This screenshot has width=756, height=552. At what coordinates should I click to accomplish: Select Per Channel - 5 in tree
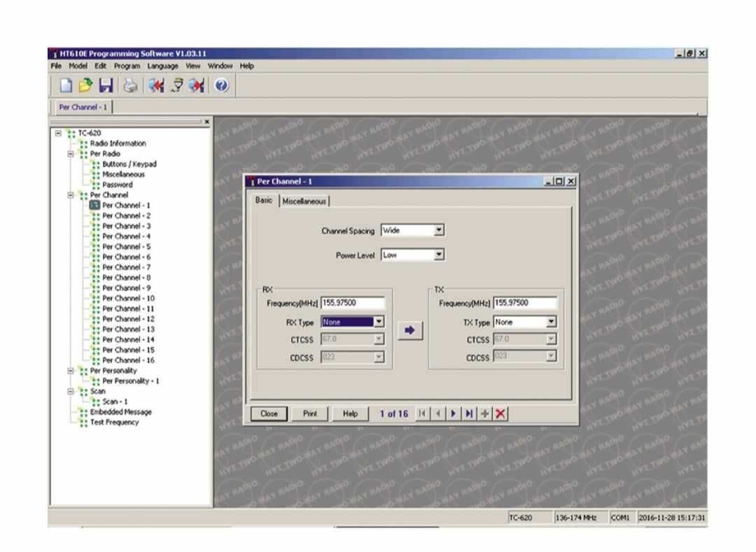(126, 247)
